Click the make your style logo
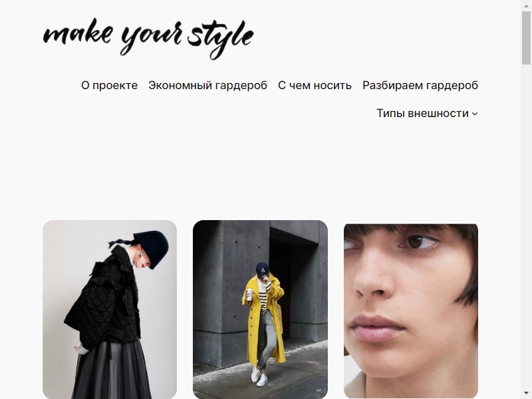Screen dimensions: 532x399 (148, 39)
